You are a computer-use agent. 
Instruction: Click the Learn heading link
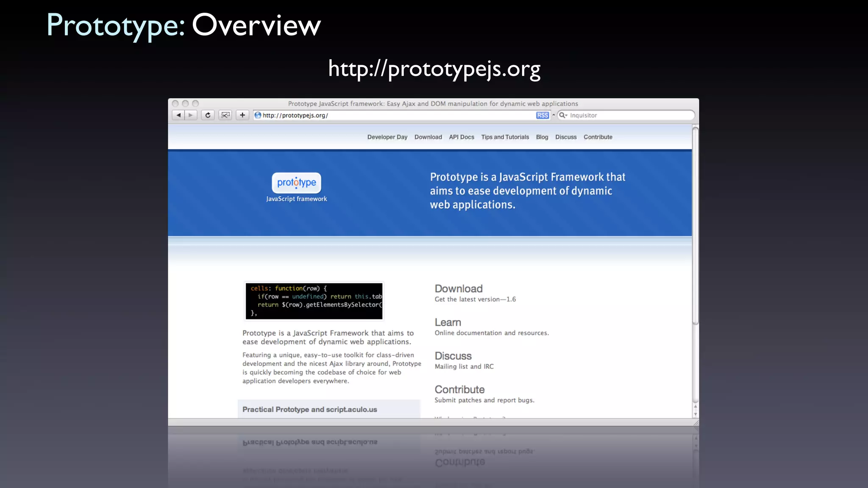pyautogui.click(x=448, y=322)
